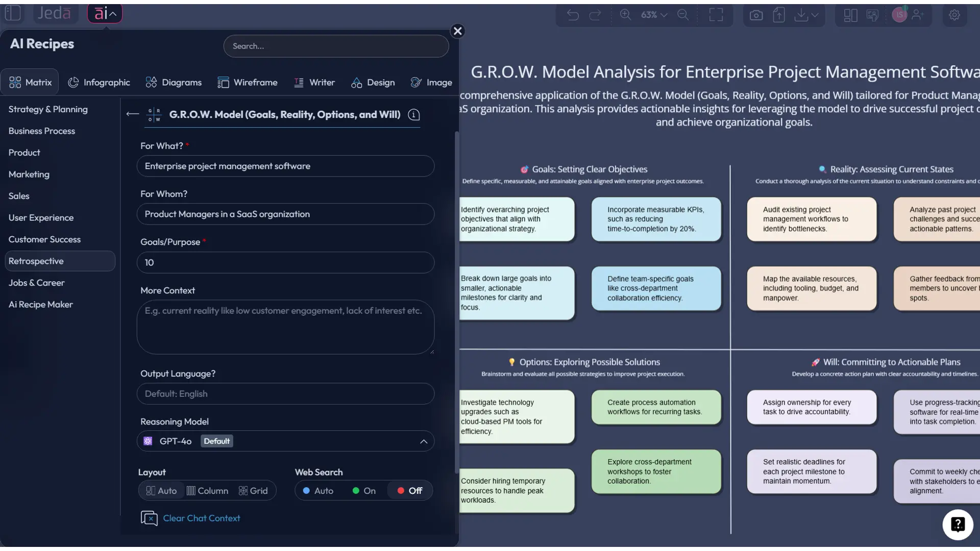Select the Matrix recipe type
Screen dimensions: 980x551
30,82
